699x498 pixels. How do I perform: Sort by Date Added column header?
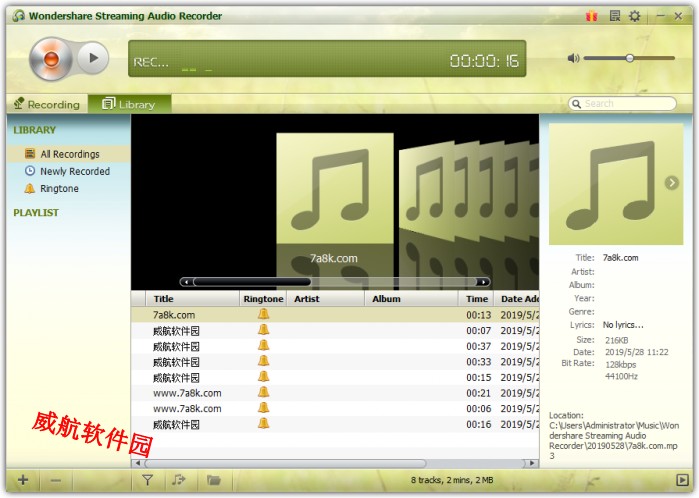(x=517, y=299)
